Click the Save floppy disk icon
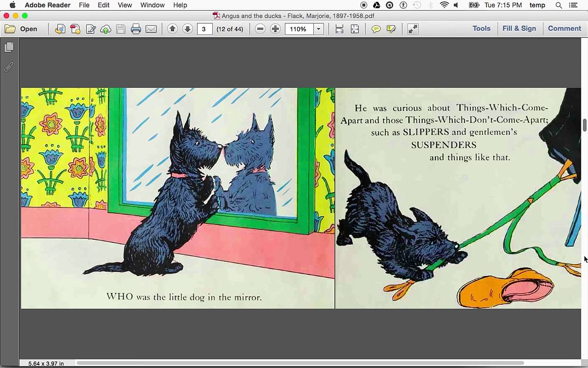Image resolution: width=588 pixels, height=368 pixels. click(x=121, y=29)
